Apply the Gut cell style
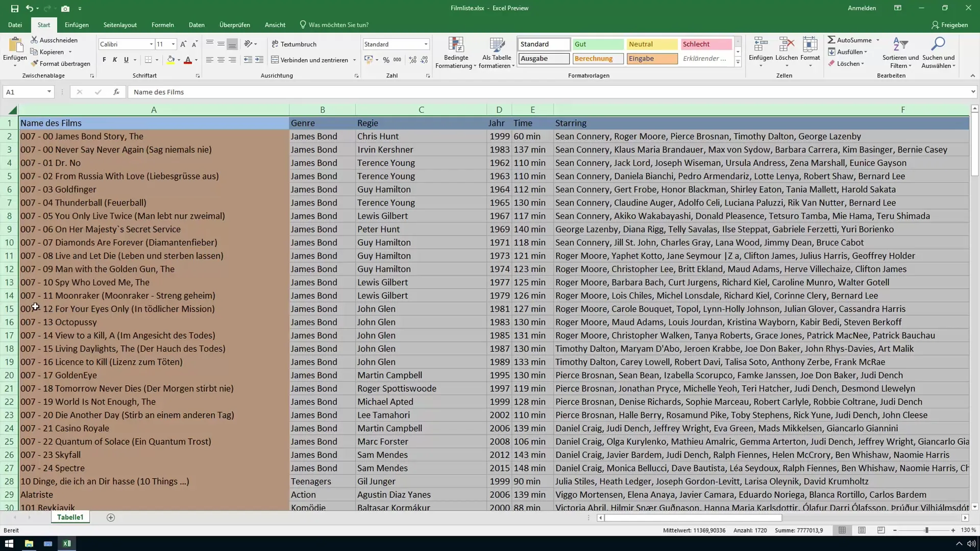The image size is (980, 551). point(598,44)
